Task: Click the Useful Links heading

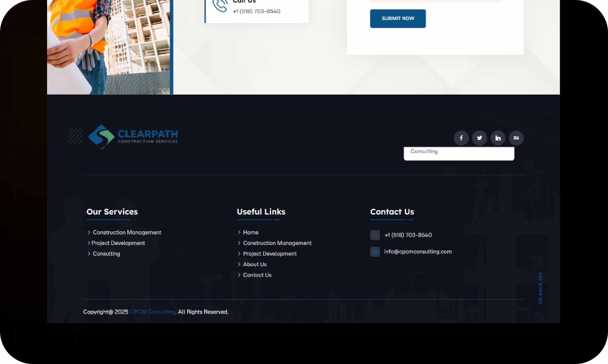Action: 261,212
